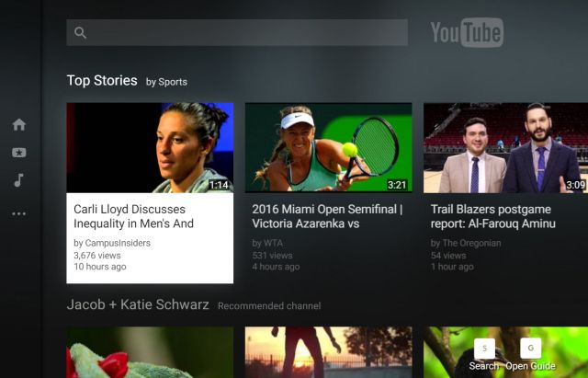Click the "2016 Miami Open Semifinal" title
This screenshot has width=588, height=378.
326,216
